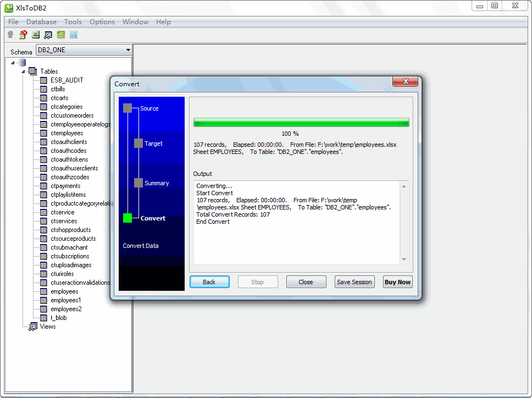Screen dimensions: 532x398
Task: Click the Excel import toolbar icon
Action: pos(36,35)
